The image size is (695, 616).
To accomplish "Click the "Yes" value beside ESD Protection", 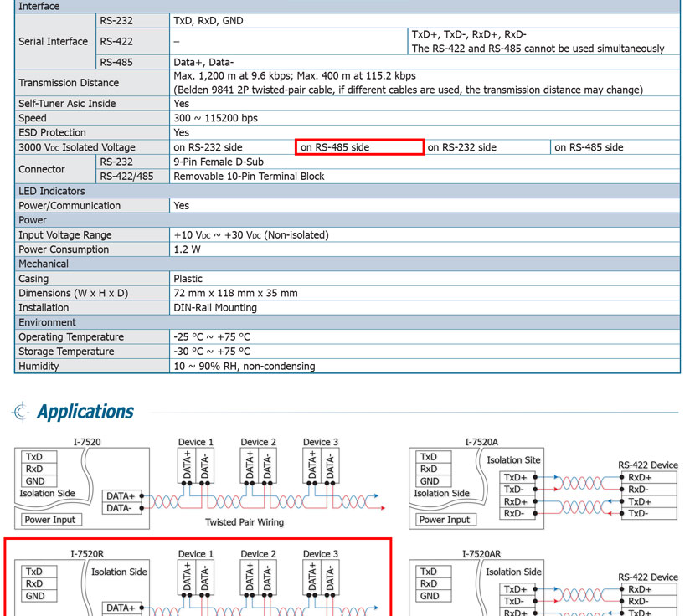I will [181, 132].
